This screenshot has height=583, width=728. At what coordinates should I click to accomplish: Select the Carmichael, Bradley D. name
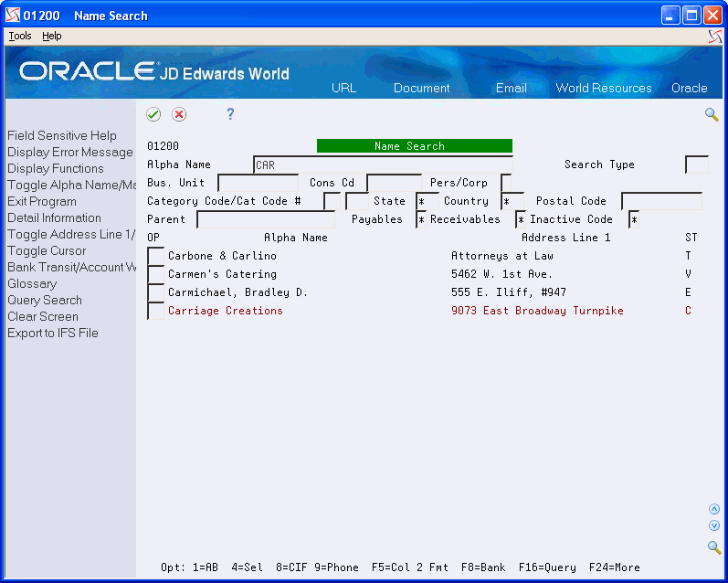pyautogui.click(x=237, y=292)
